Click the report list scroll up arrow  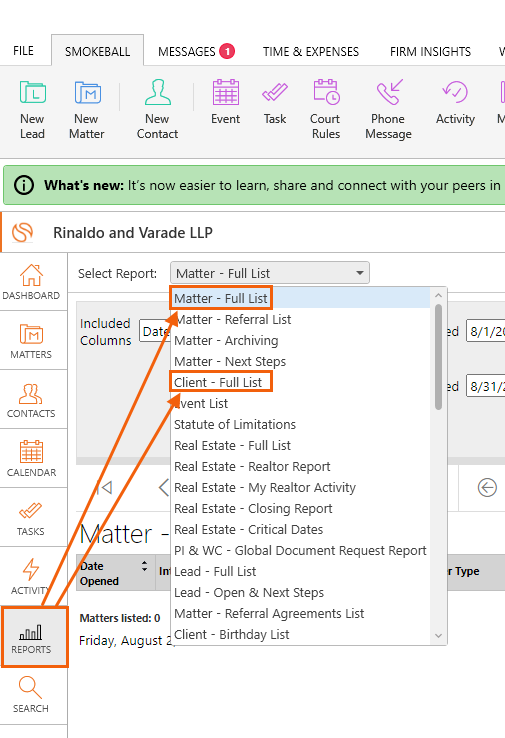[438, 295]
